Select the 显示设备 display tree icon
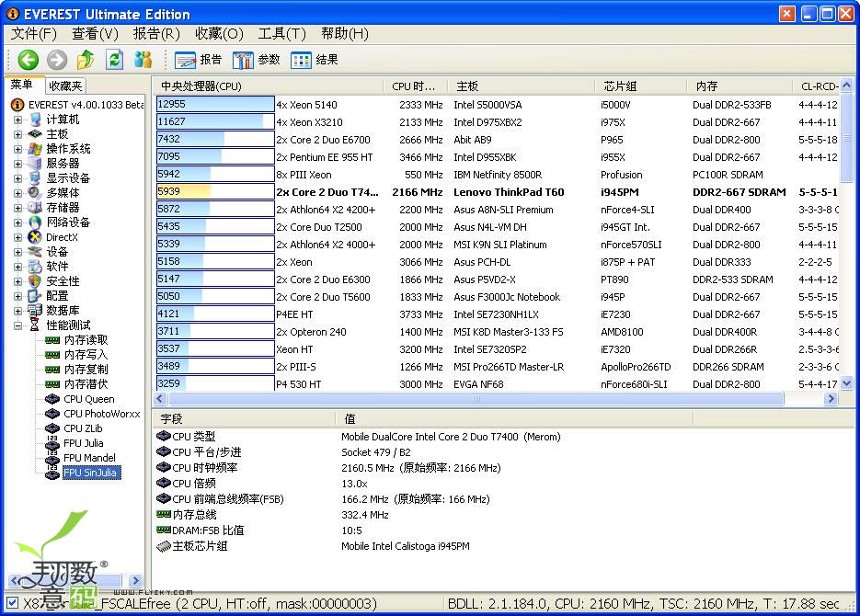860x616 pixels. pyautogui.click(x=35, y=178)
